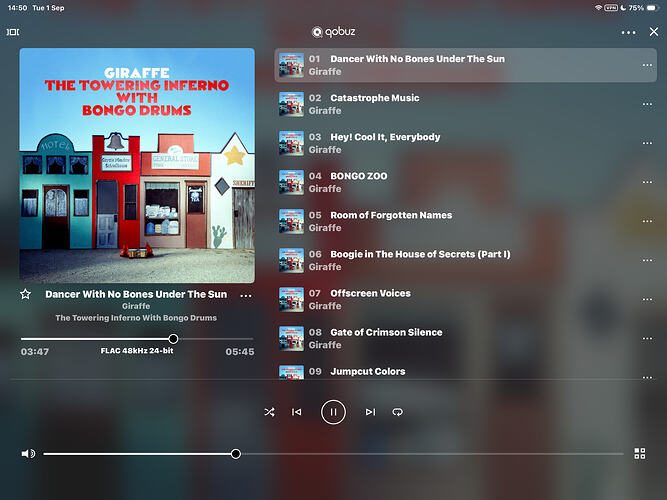Click the large album cover artwork
This screenshot has width=667, height=500.
point(137,166)
